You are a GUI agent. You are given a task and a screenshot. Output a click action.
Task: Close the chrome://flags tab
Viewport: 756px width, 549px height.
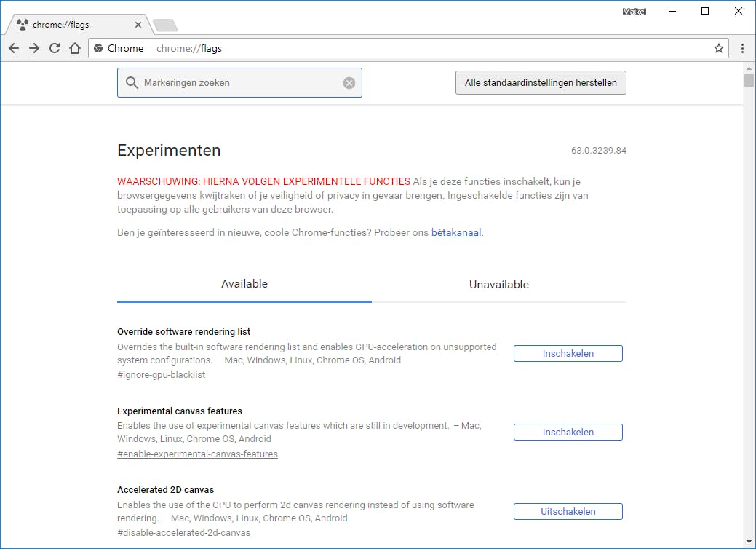(138, 25)
